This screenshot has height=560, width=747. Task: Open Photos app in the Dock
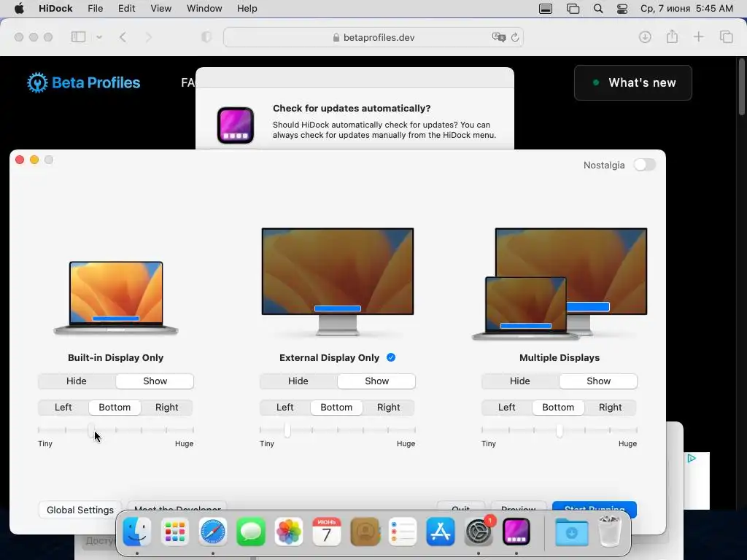(x=289, y=532)
